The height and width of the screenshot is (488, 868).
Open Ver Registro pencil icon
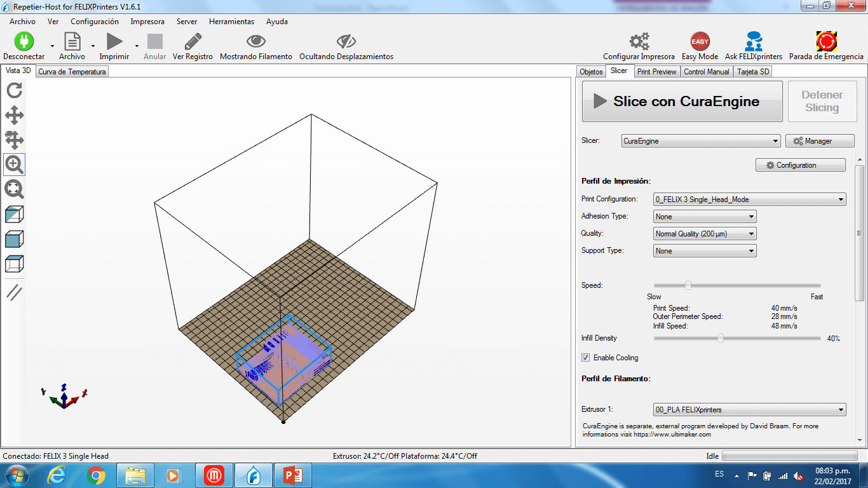[193, 41]
